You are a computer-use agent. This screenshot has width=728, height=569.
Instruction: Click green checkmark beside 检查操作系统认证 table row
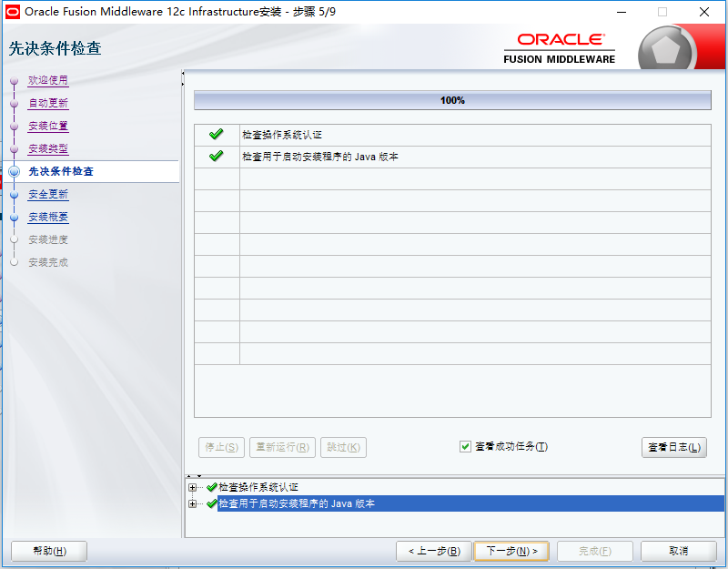(x=216, y=134)
